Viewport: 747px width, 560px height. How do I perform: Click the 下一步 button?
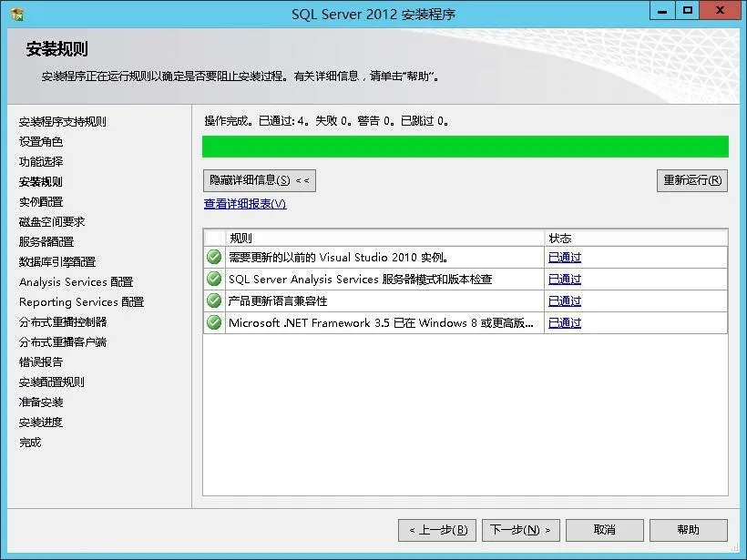pos(520,529)
